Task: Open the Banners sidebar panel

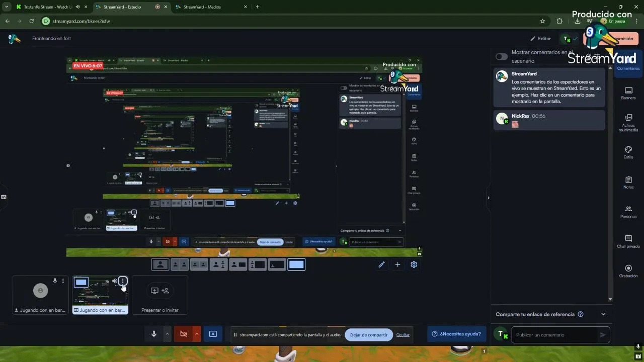Action: [x=628, y=93]
